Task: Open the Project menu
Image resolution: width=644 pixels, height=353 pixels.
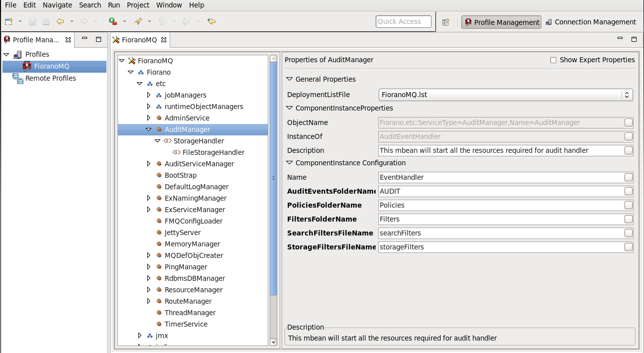Action: point(138,5)
